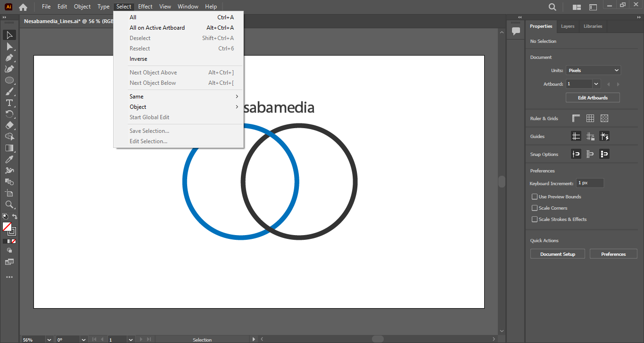The image size is (644, 343).
Task: Check the Scale Corners option
Action: click(x=535, y=208)
